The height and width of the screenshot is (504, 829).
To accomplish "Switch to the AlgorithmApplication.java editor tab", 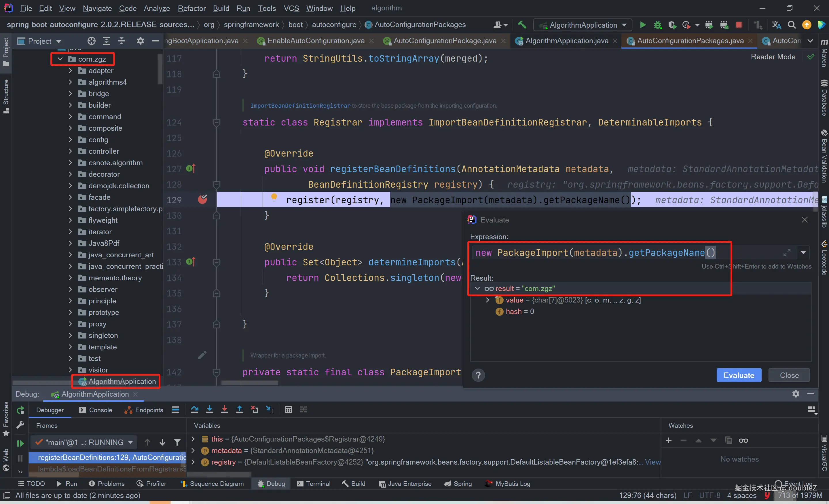I will (x=567, y=41).
